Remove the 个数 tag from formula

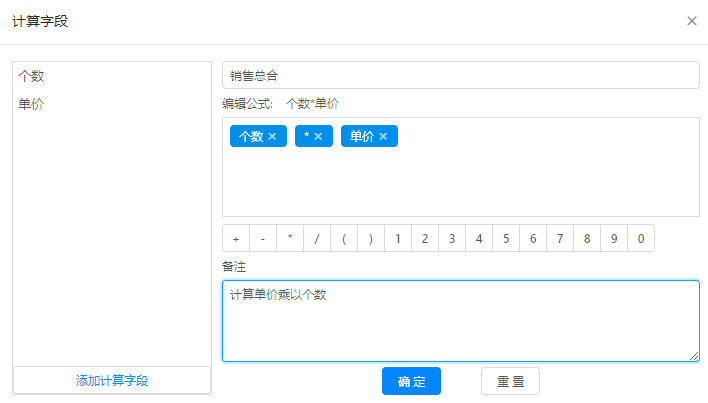click(272, 137)
